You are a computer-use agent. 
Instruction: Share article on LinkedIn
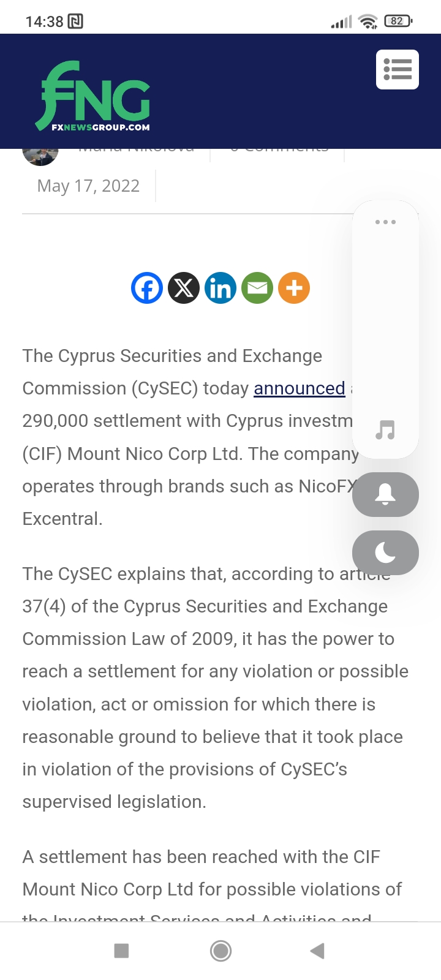(221, 288)
